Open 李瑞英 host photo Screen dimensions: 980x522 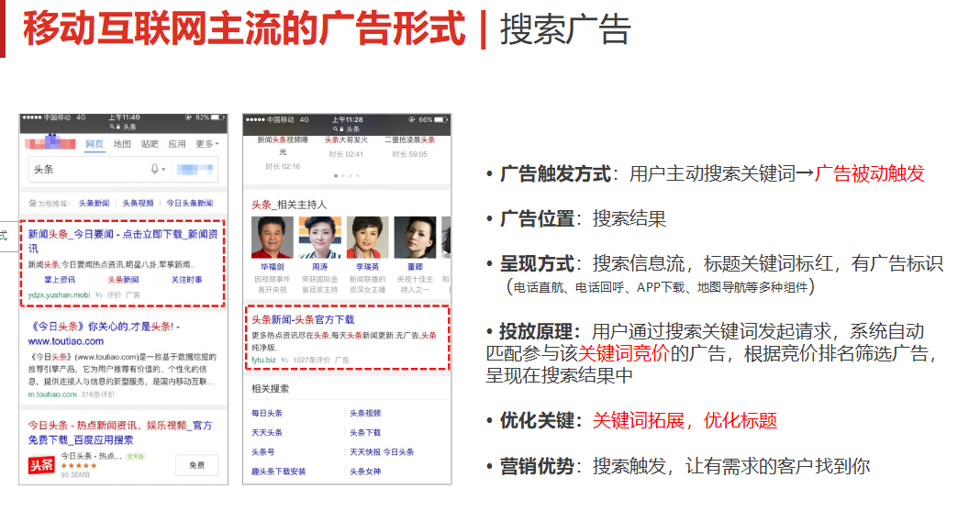[x=367, y=238]
